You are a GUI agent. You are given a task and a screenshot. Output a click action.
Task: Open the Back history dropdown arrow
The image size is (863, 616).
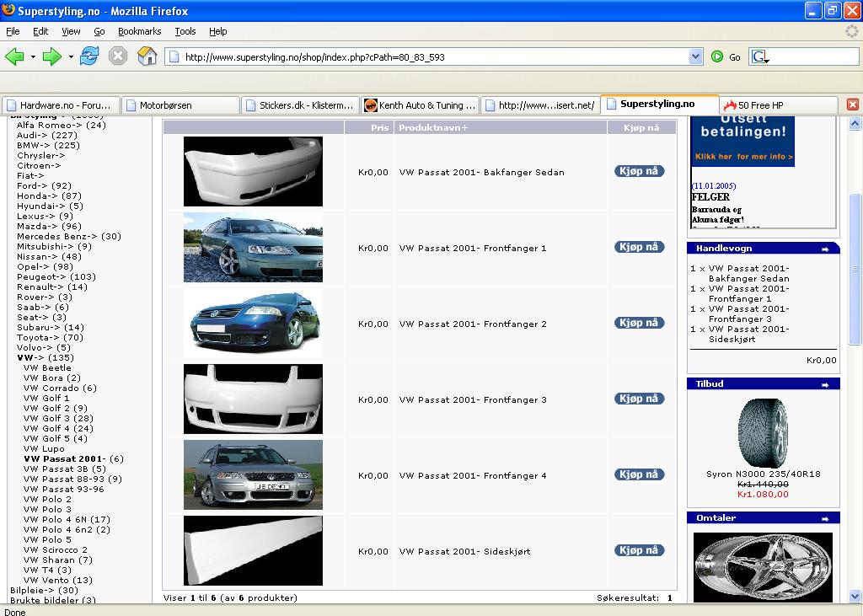[x=33, y=56]
